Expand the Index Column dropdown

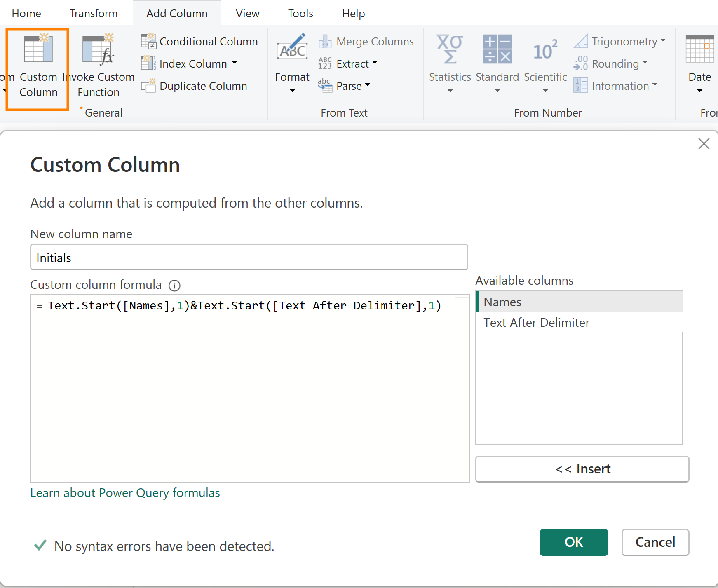[x=235, y=63]
